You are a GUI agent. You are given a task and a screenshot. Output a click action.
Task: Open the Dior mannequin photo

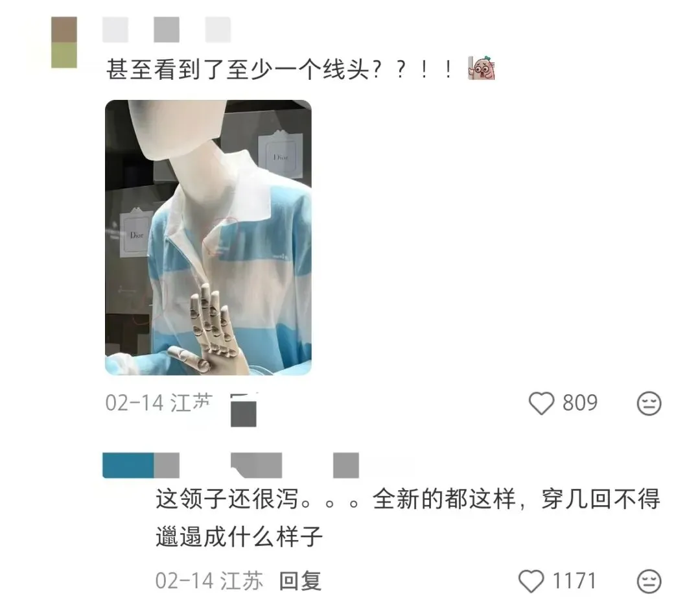(x=208, y=237)
